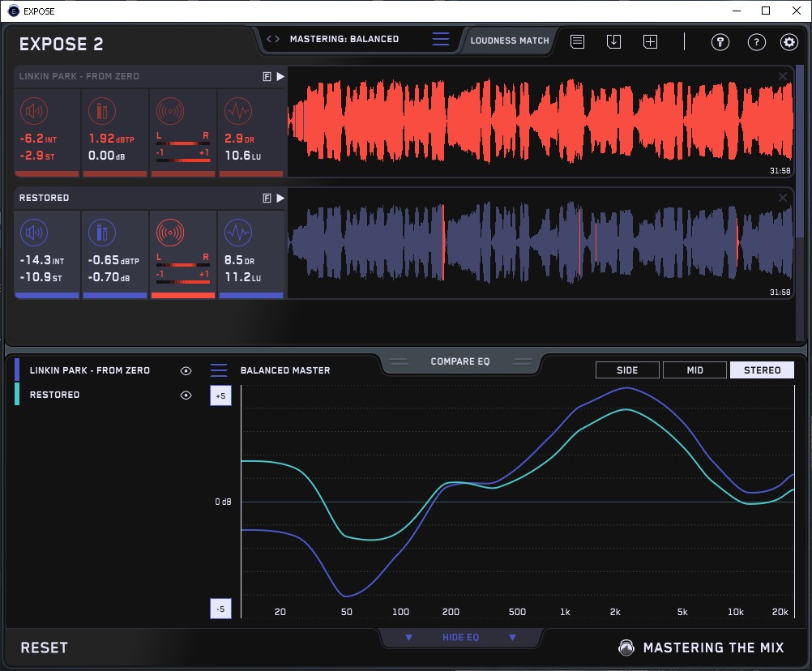The width and height of the screenshot is (812, 671).
Task: Click the left down arrow beside Hide EQ
Action: pos(408,637)
